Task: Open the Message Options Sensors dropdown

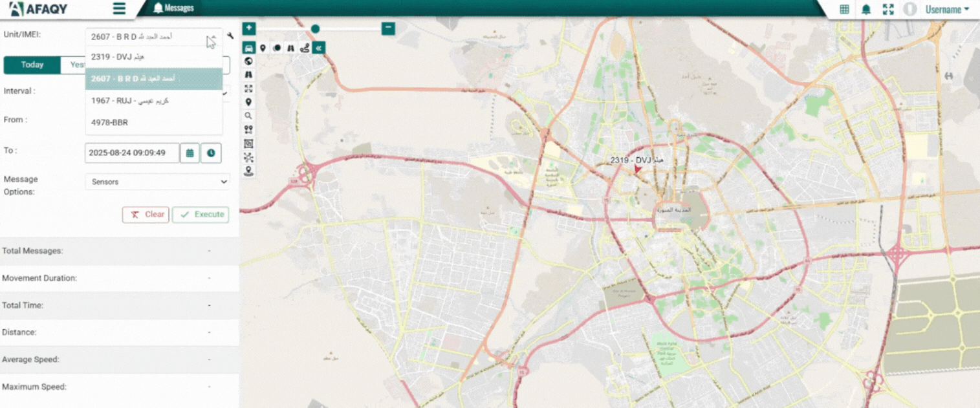Action: click(x=158, y=182)
